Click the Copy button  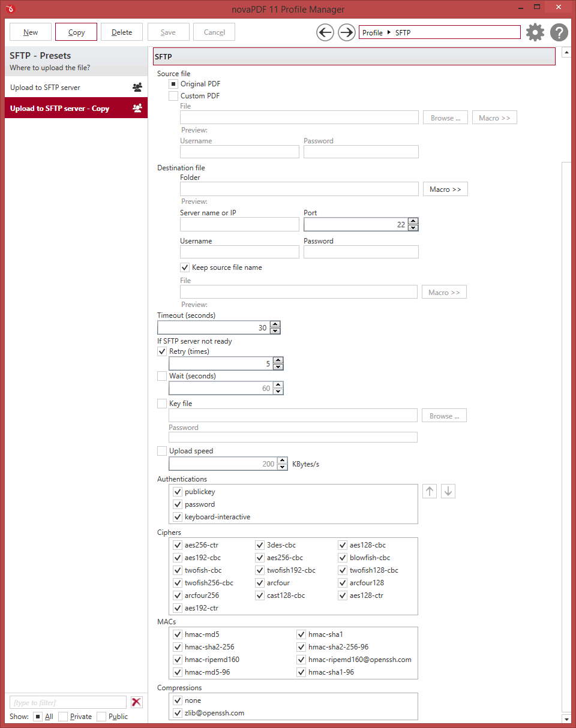(76, 32)
